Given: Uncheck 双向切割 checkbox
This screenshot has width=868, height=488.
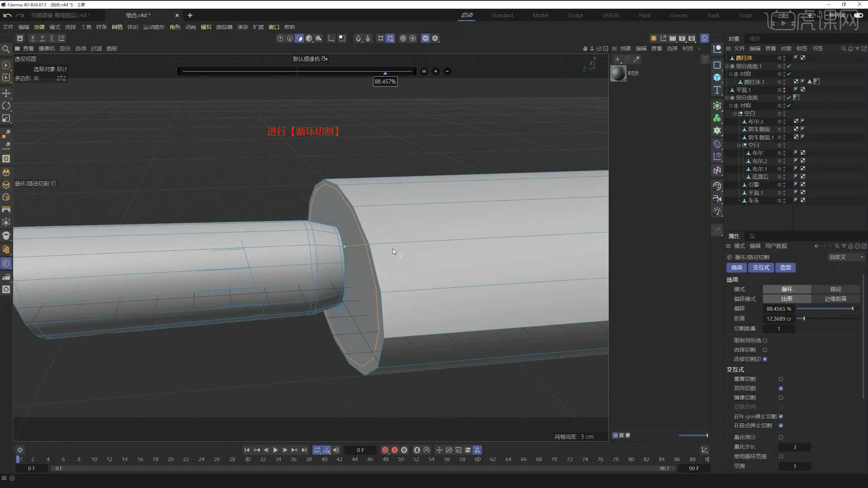Looking at the screenshot, I should 781,389.
